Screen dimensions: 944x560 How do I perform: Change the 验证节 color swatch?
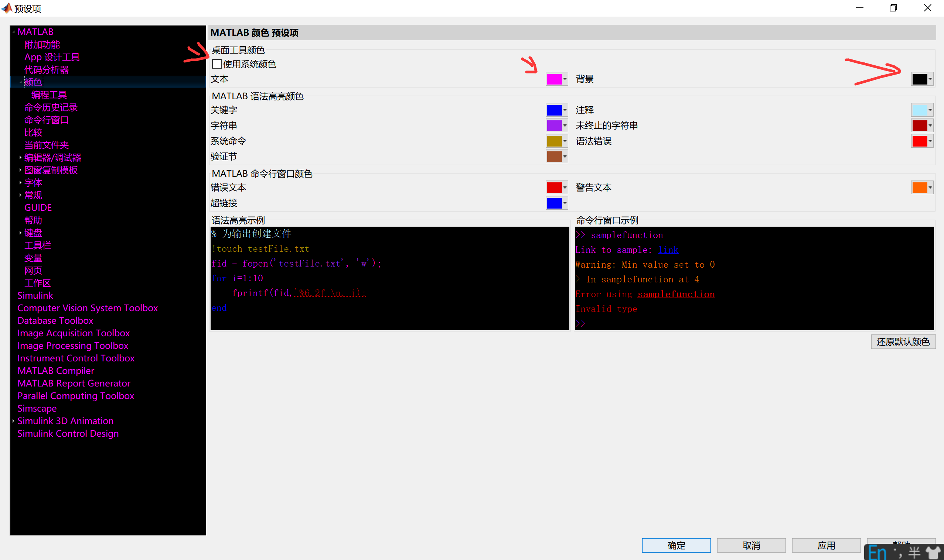[556, 156]
